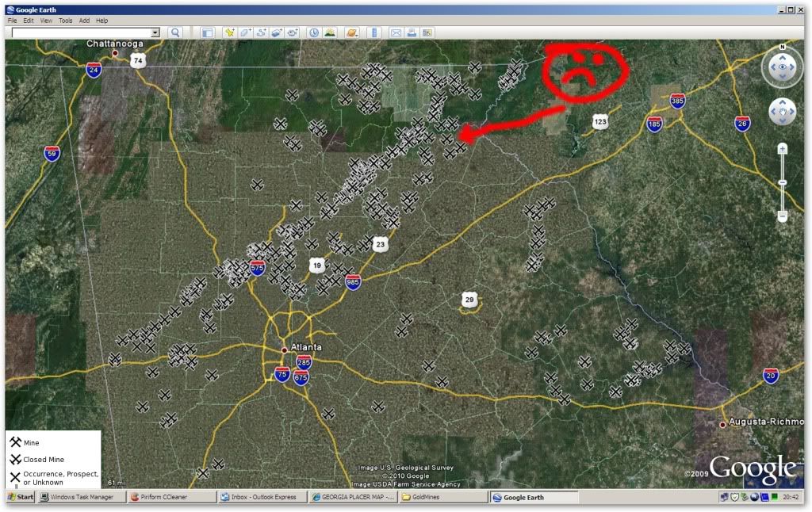The width and height of the screenshot is (812, 512).
Task: Click the Chattanooga city marker
Action: coord(115,53)
